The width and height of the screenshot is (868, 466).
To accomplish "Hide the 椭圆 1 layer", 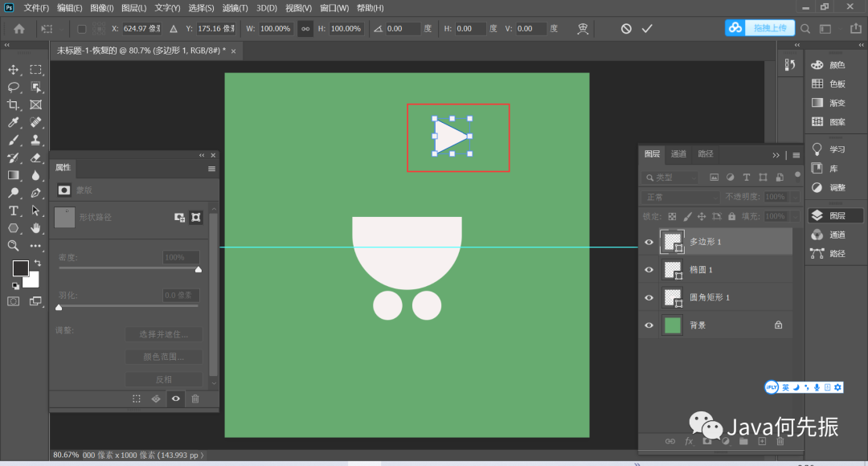I will click(x=649, y=270).
